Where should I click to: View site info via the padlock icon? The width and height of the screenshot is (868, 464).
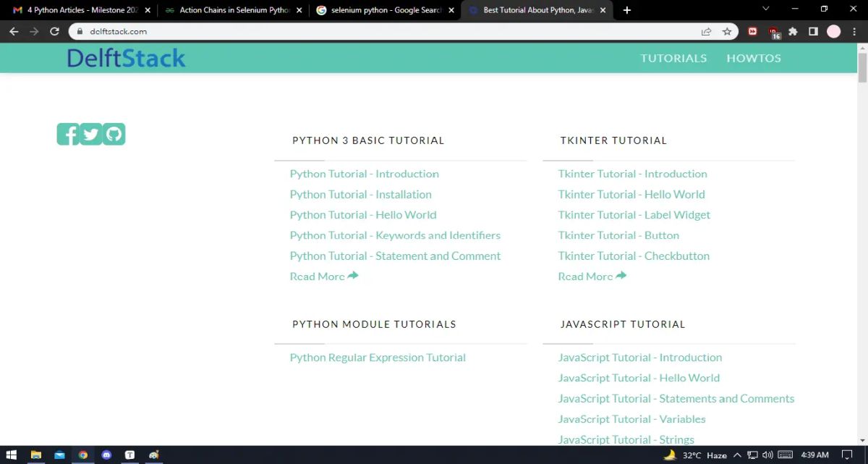coord(80,32)
